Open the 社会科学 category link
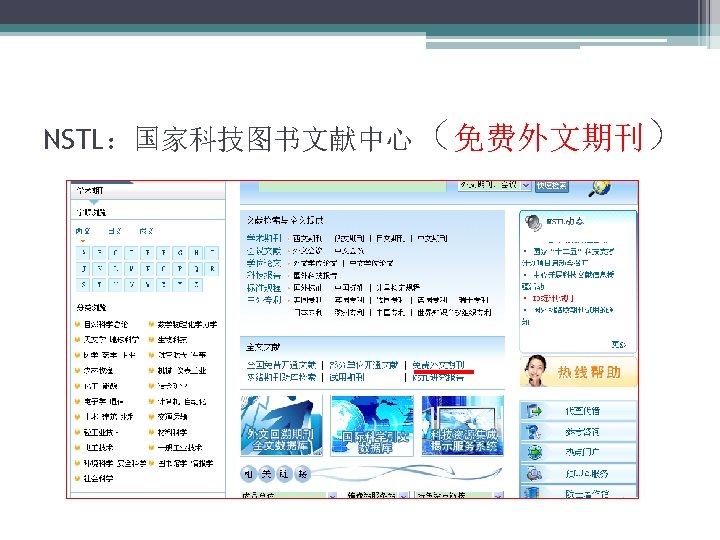The image size is (720, 540). pos(98,478)
